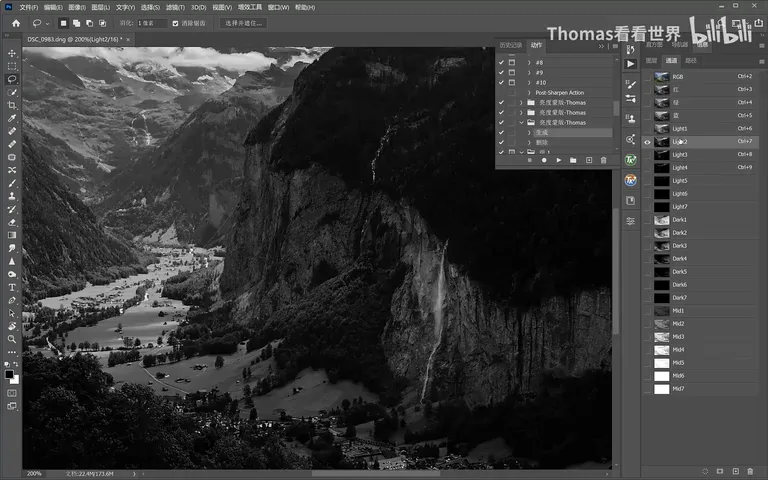This screenshot has height=480, width=768.
Task: Select the Zoom magnifier tool
Action: 12,339
